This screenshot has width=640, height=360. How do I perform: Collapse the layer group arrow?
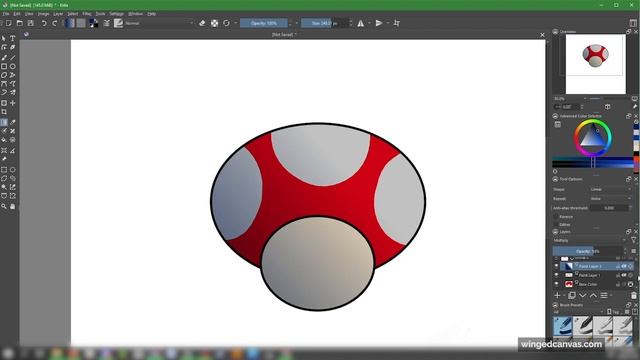(x=572, y=259)
